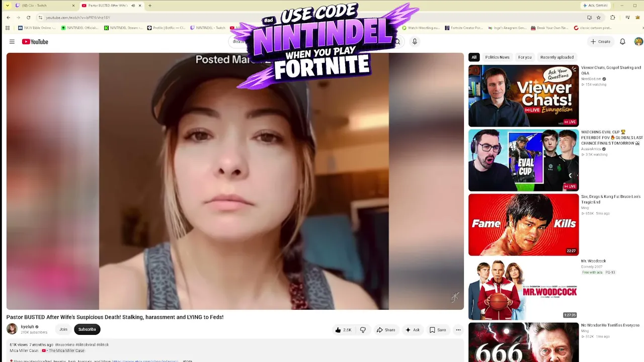Open more actions ellipsis below video
Screen dimensions: 644x362
(458, 330)
